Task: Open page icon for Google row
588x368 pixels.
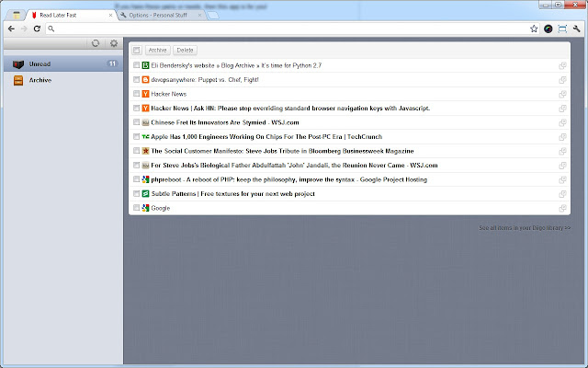Action: pos(562,209)
